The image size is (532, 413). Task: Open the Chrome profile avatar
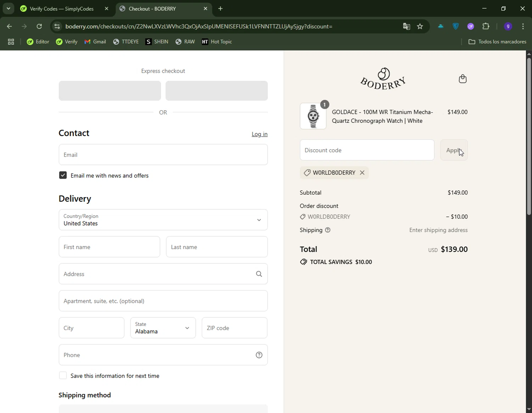[x=508, y=26]
